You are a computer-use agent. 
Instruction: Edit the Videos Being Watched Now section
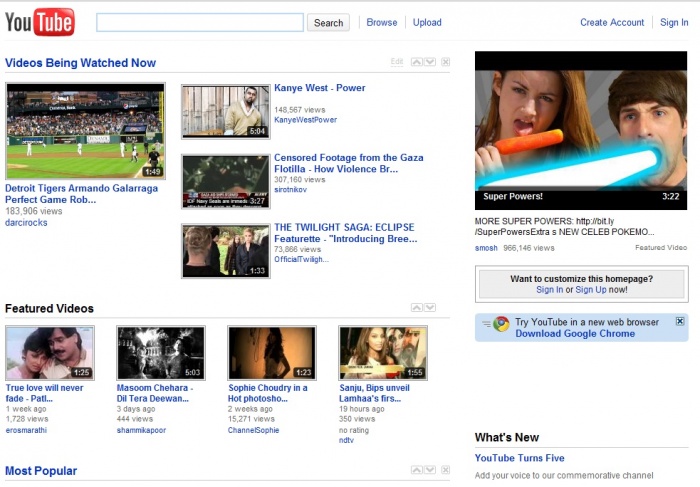pos(397,62)
